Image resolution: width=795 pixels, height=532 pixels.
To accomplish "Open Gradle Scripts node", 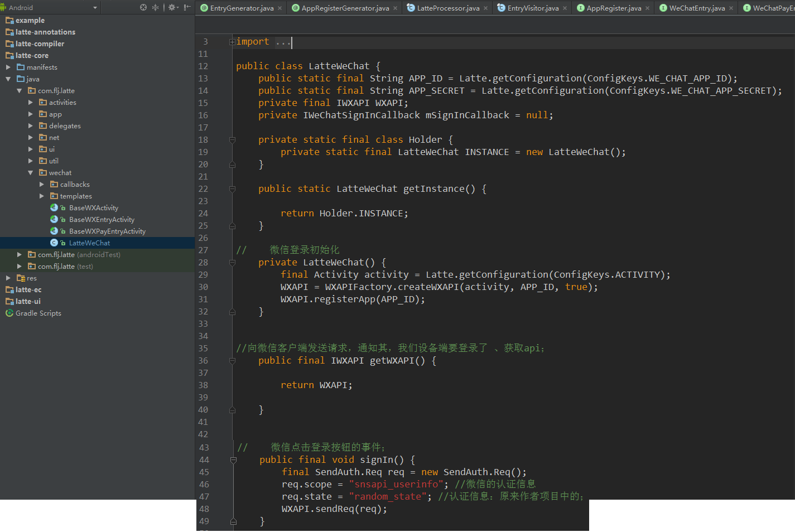I will pyautogui.click(x=38, y=313).
